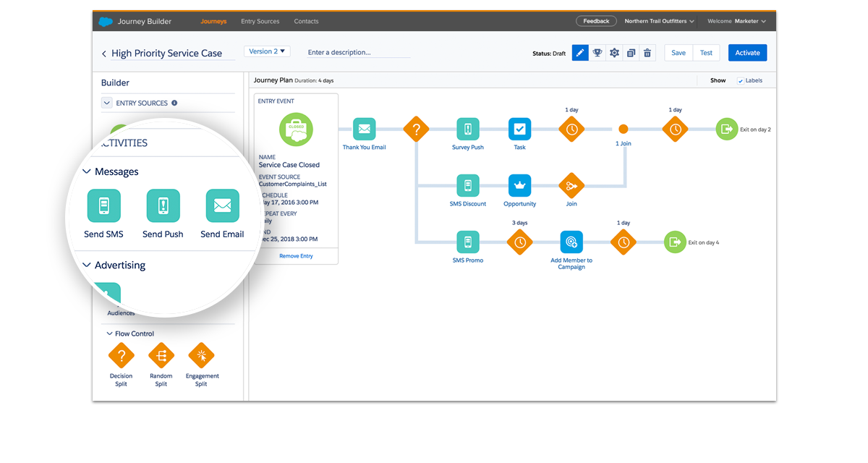Click the Decision Split flow control icon

point(121,356)
